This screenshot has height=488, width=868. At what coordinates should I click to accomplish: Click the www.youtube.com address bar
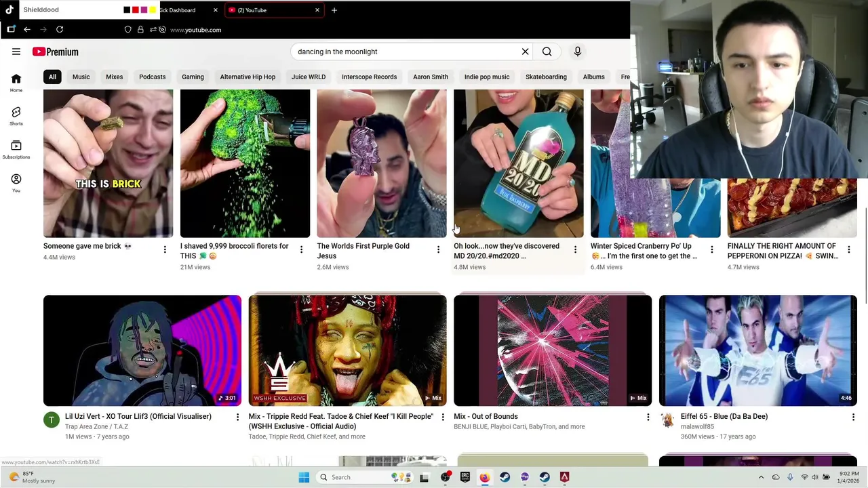(x=195, y=30)
